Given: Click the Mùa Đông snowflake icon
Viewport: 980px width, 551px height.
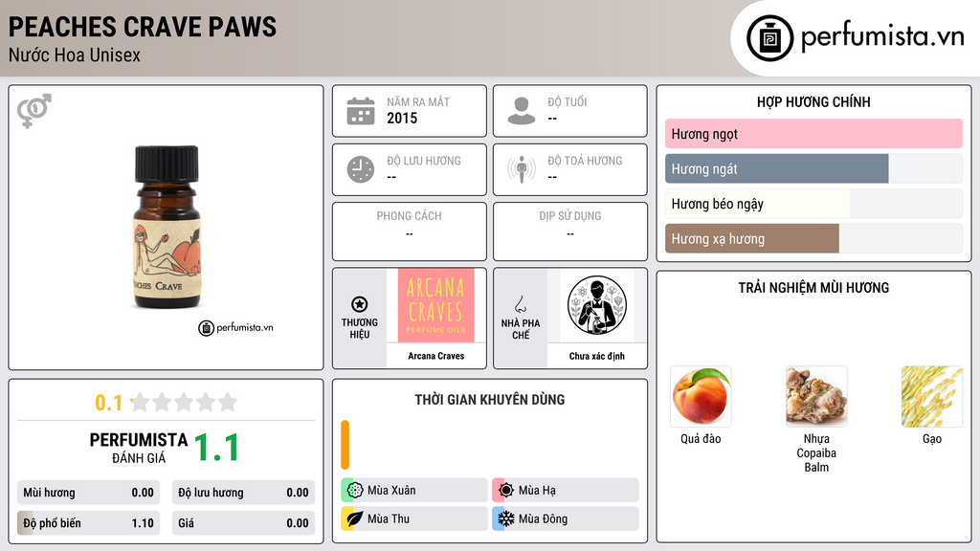Looking at the screenshot, I should 505,518.
